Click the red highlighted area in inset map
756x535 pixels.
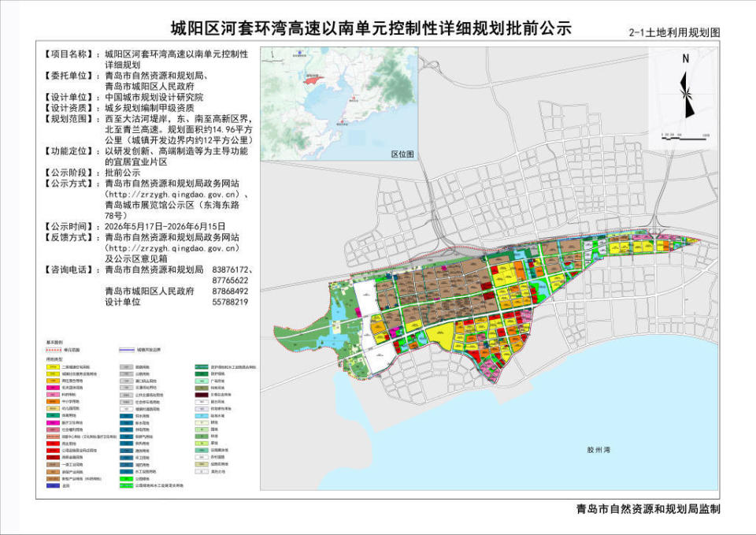(x=311, y=79)
